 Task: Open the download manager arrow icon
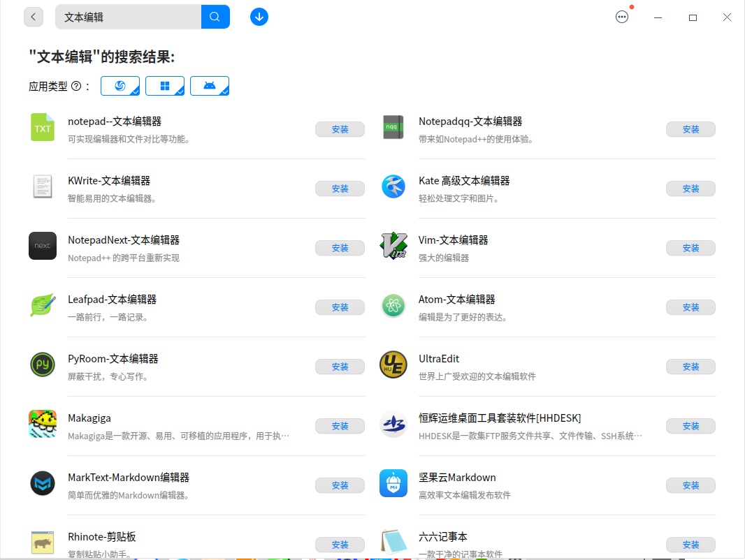(259, 16)
